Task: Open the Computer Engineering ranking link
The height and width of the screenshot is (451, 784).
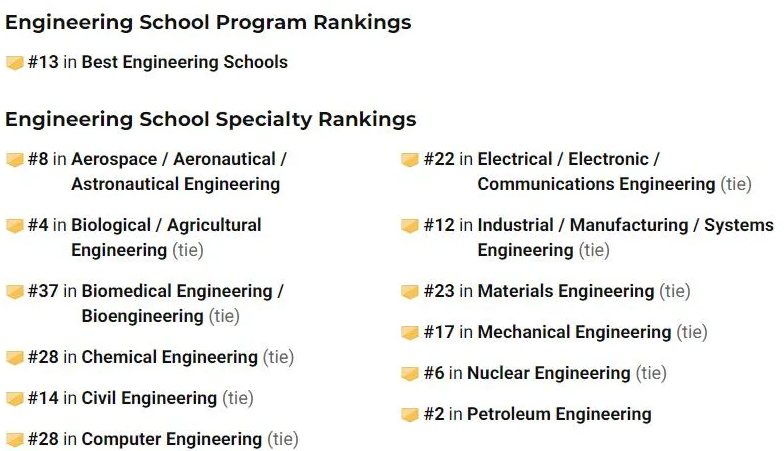Action: [171, 439]
